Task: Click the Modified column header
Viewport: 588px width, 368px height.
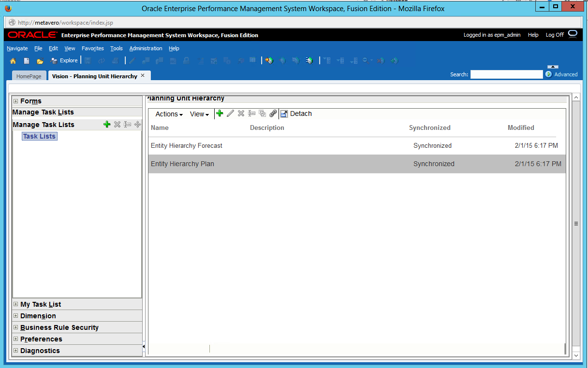Action: (x=521, y=127)
